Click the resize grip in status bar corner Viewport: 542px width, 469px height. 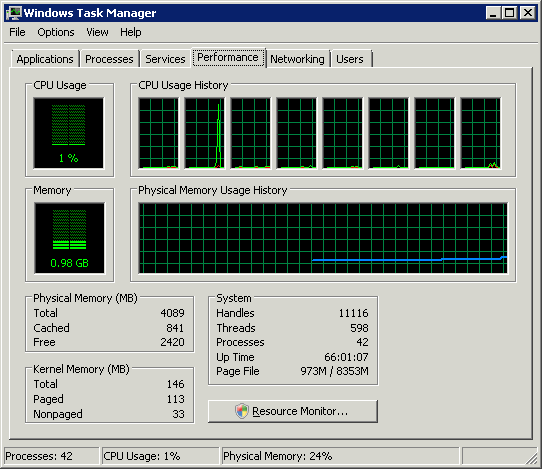click(x=531, y=458)
